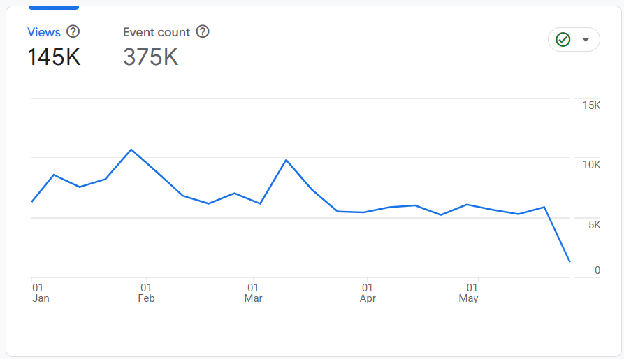The image size is (624, 364).
Task: Click the March peak on the line chart
Action: (x=286, y=160)
